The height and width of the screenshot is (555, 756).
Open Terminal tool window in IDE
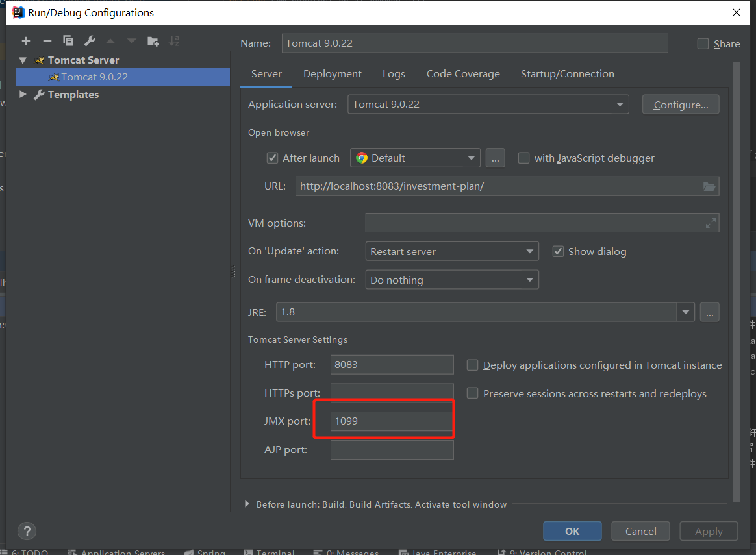pyautogui.click(x=269, y=552)
